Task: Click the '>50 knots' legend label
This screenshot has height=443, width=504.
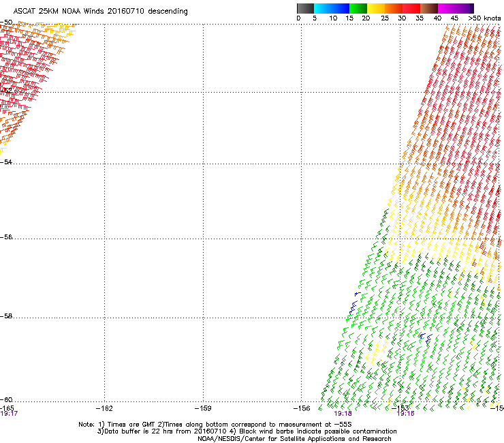Action: [x=484, y=18]
